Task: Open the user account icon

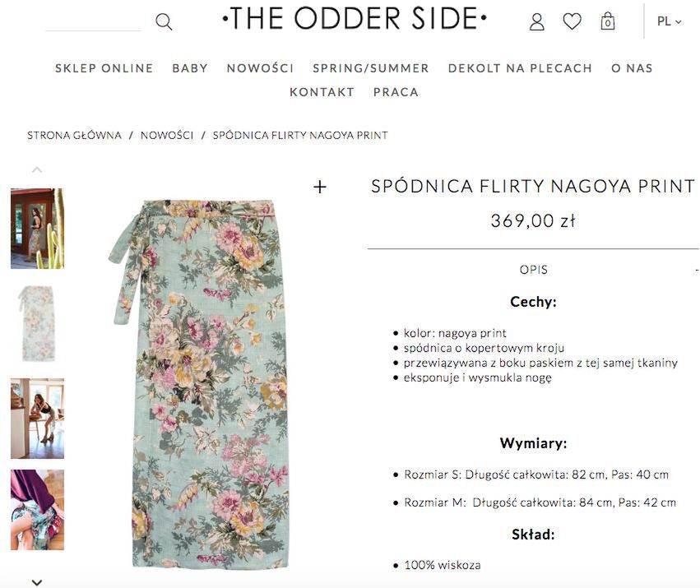Action: [537, 22]
